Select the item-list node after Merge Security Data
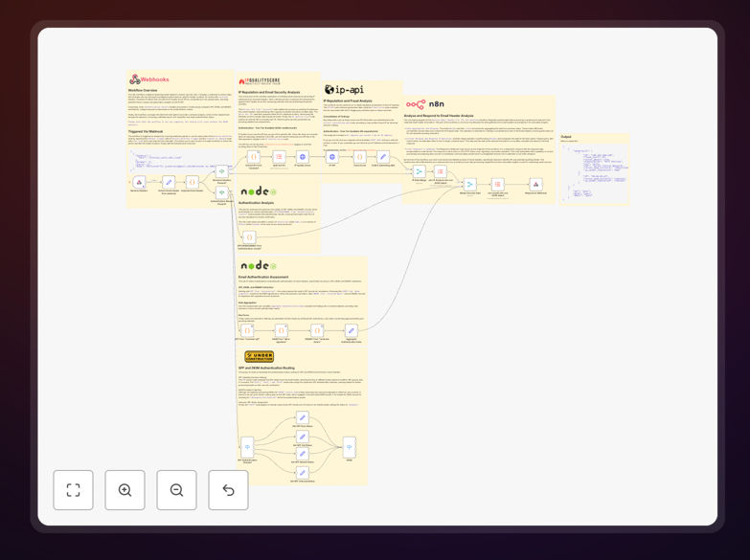 click(x=497, y=184)
